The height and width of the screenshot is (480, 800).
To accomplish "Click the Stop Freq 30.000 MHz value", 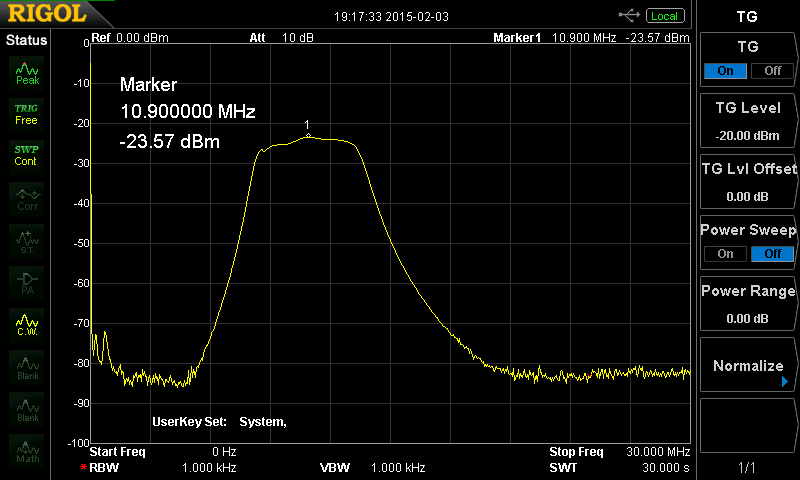I will [658, 452].
